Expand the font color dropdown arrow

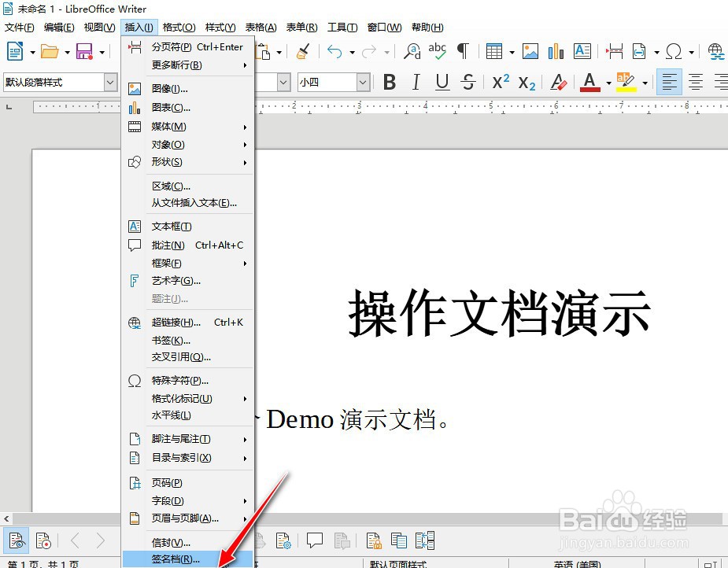(609, 81)
